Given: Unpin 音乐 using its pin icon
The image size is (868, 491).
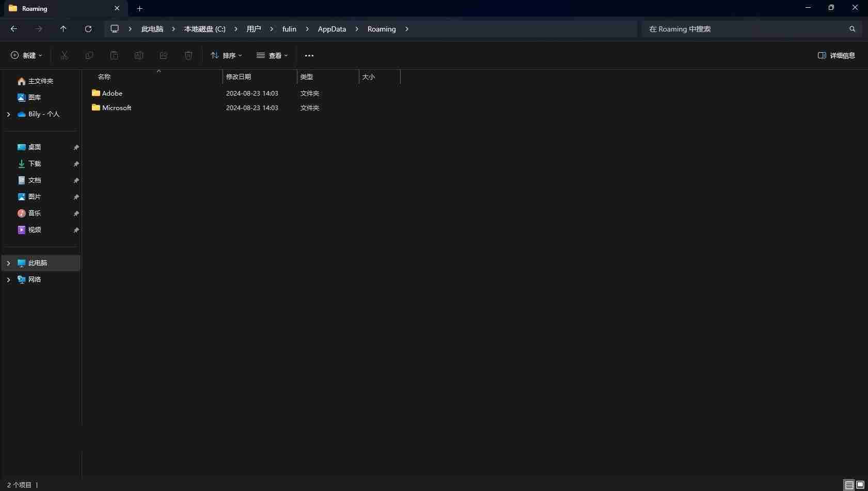Looking at the screenshot, I should pyautogui.click(x=76, y=213).
